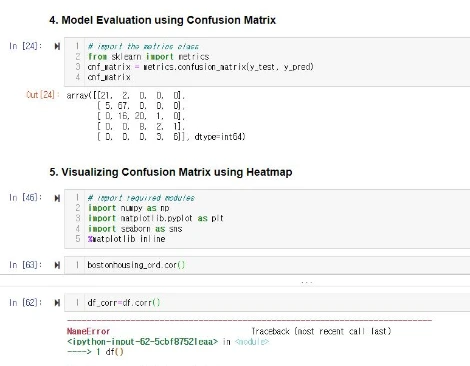
Task: Select the Out [24] output prompt
Action: (x=43, y=95)
